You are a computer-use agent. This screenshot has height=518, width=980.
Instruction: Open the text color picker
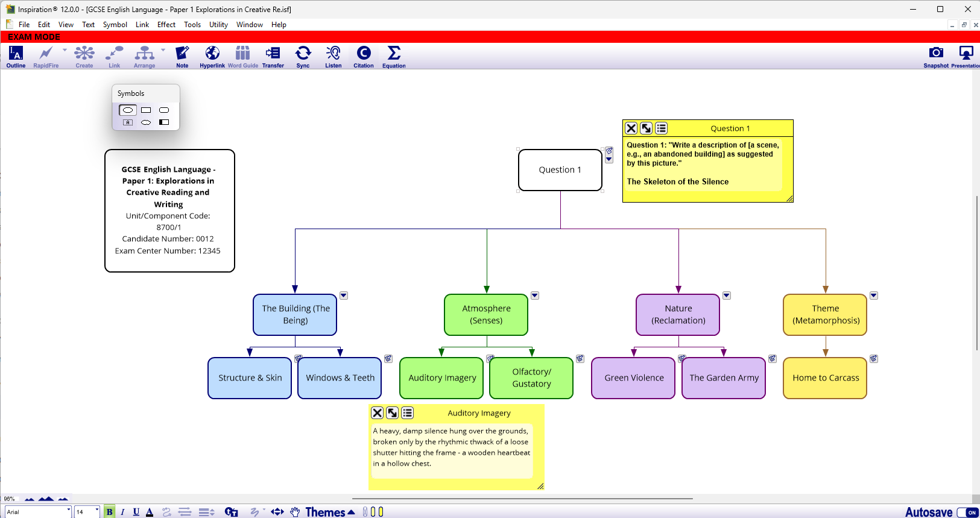(150, 512)
